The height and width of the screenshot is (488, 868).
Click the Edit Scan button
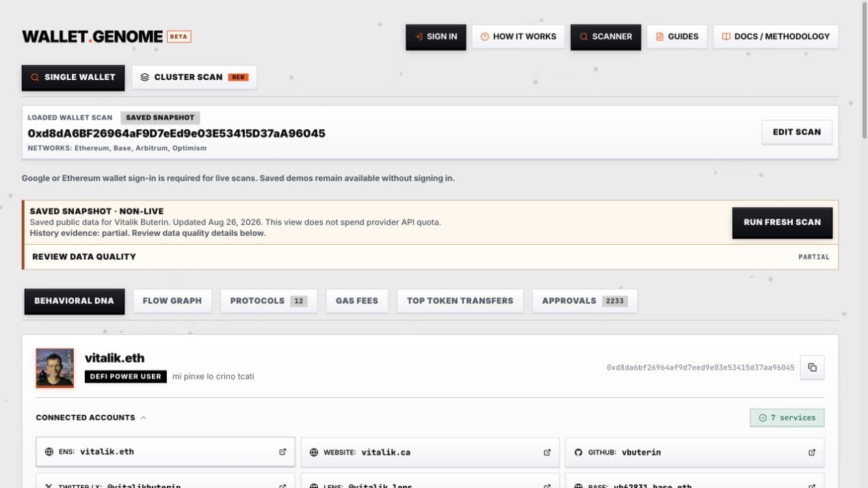[x=797, y=132]
